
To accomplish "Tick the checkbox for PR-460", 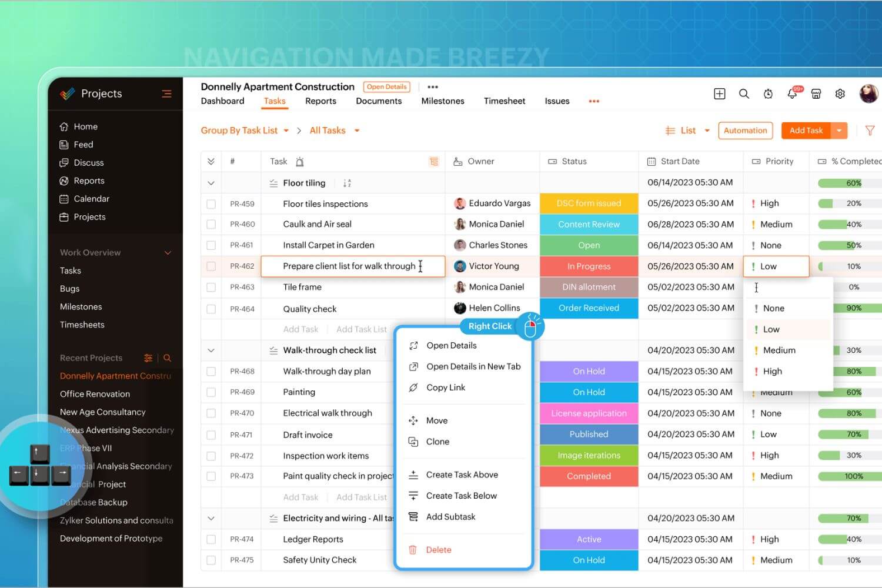I will (211, 224).
